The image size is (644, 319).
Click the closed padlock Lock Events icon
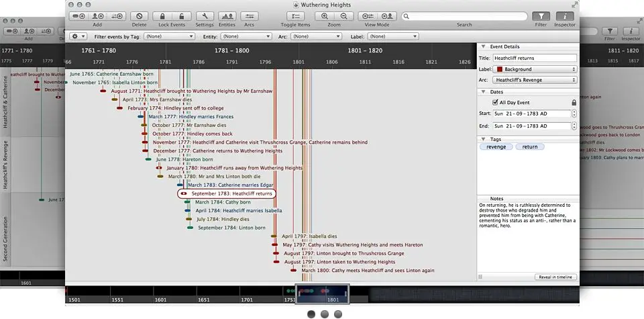162,16
